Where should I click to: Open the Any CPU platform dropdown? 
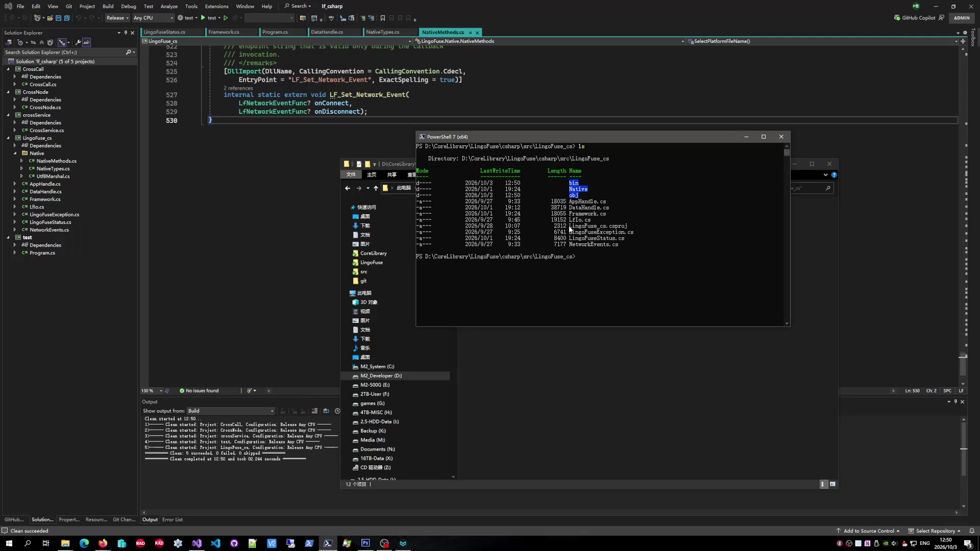click(x=153, y=18)
